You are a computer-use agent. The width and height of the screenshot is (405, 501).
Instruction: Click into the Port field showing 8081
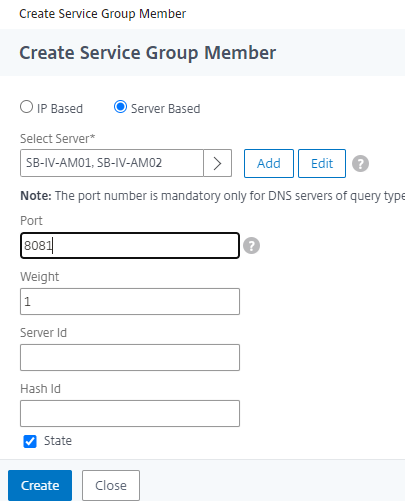[130, 246]
